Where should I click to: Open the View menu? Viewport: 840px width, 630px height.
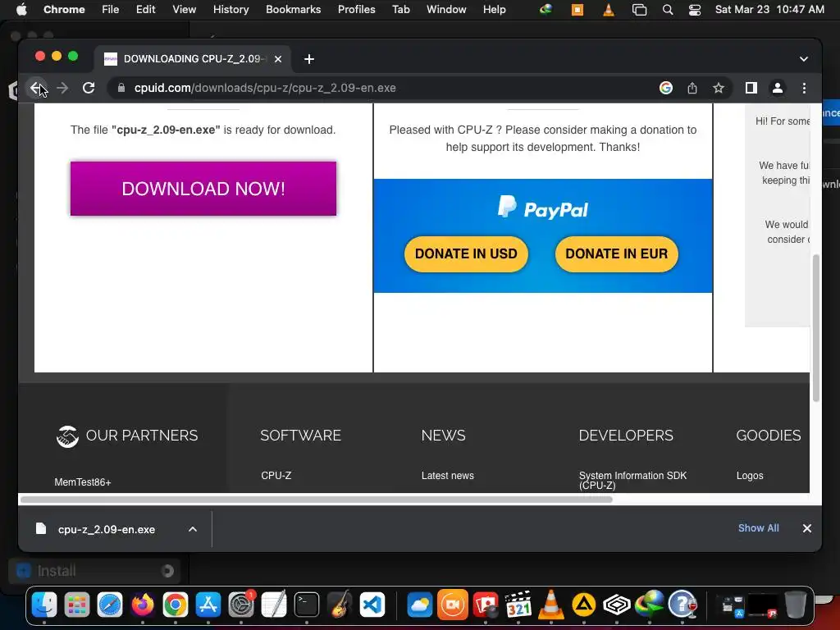(x=185, y=10)
